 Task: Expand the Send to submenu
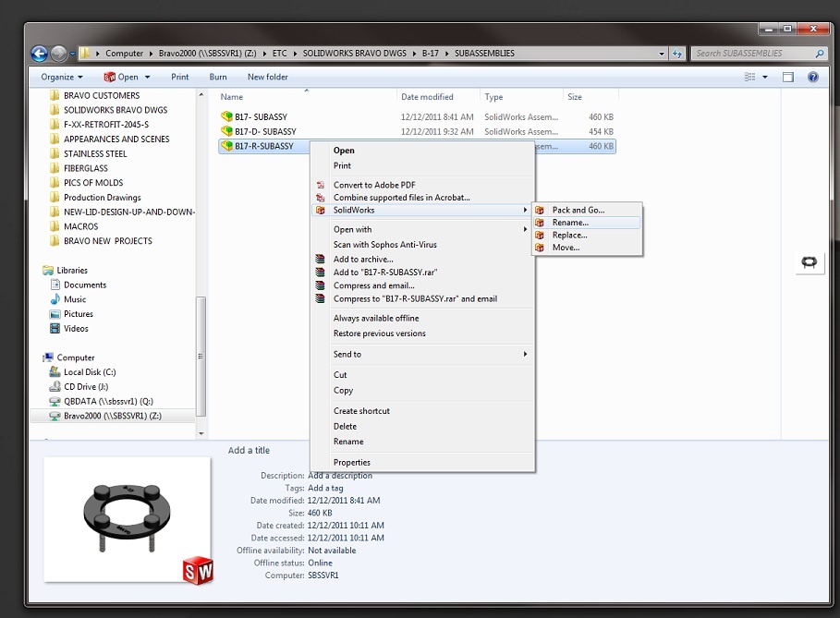click(422, 354)
